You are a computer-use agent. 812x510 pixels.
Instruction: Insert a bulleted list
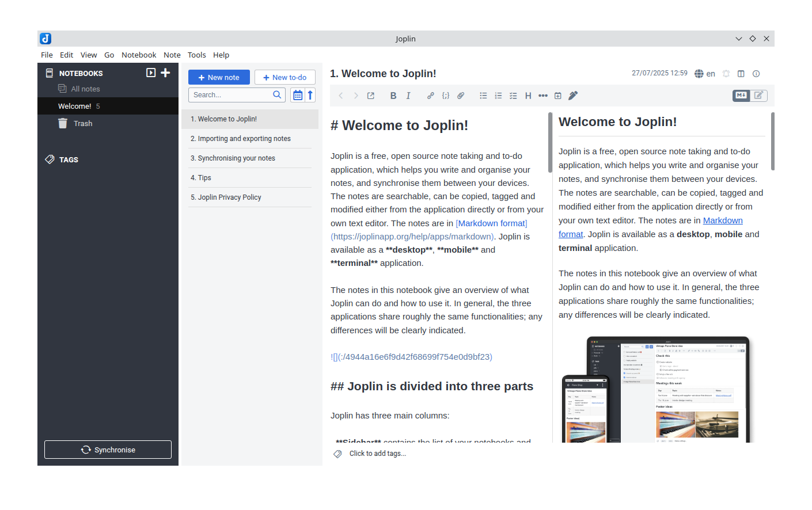pos(483,96)
